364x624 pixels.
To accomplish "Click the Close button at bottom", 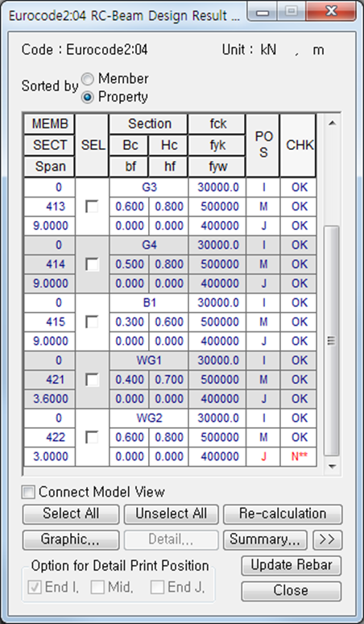I will 292,591.
